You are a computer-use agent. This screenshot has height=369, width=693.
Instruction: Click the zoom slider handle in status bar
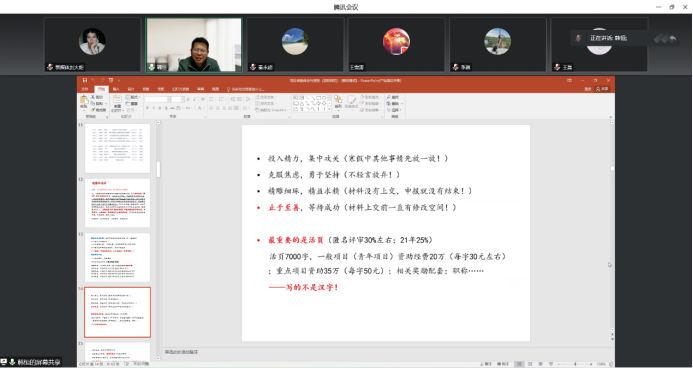pos(575,364)
